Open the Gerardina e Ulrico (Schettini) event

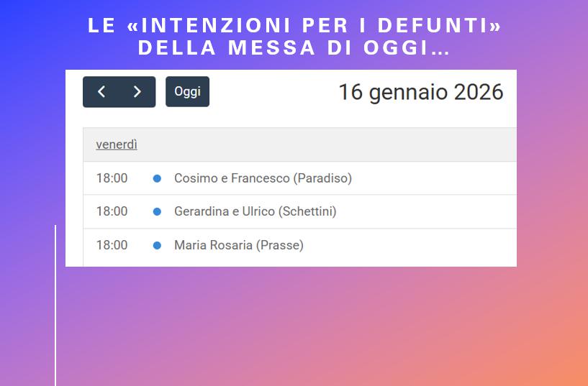[x=255, y=211]
